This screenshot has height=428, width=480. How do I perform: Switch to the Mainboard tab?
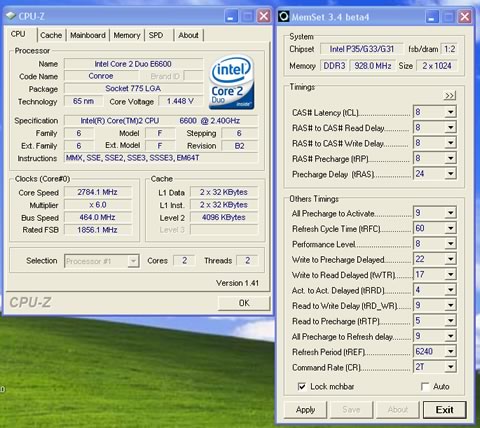(x=88, y=35)
